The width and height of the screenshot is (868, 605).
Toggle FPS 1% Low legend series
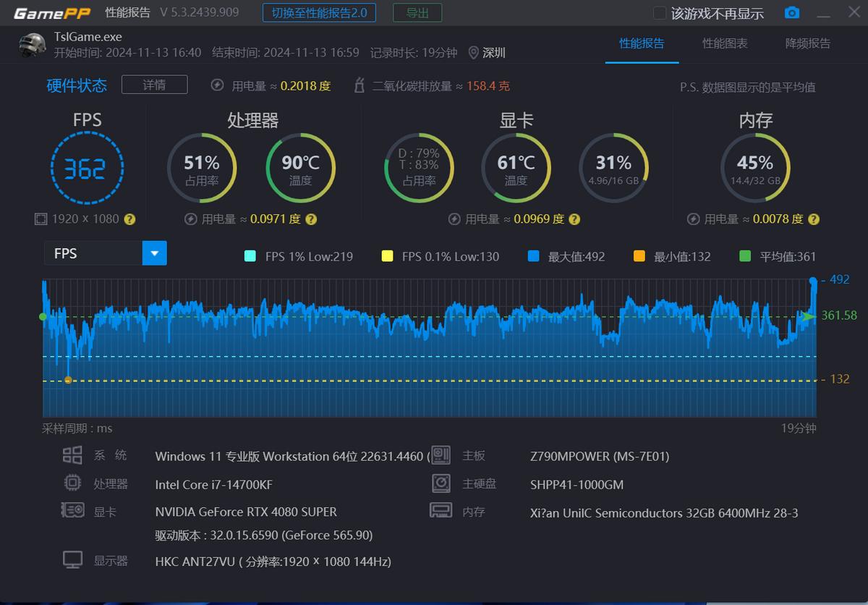click(x=250, y=256)
